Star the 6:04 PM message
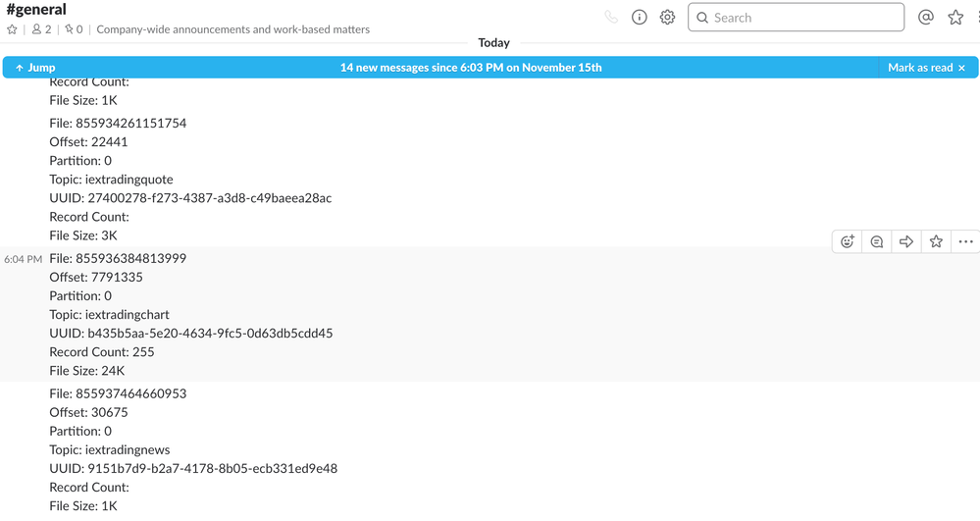 click(936, 241)
